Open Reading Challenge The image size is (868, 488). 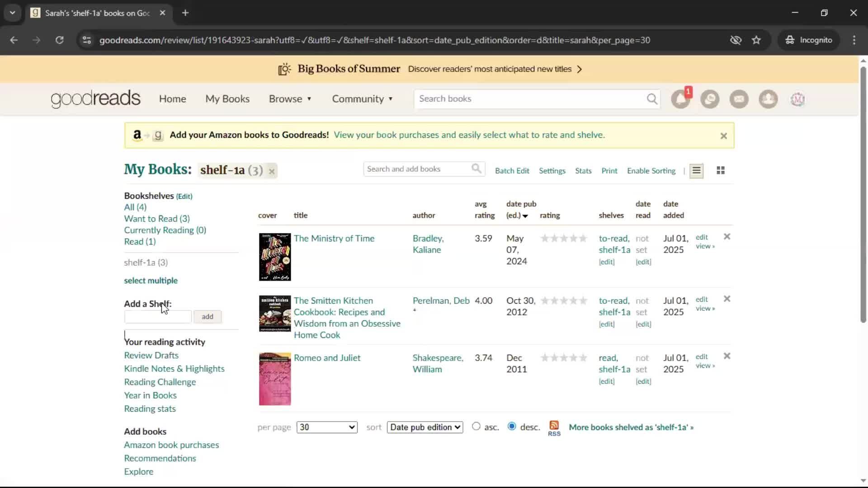click(160, 382)
